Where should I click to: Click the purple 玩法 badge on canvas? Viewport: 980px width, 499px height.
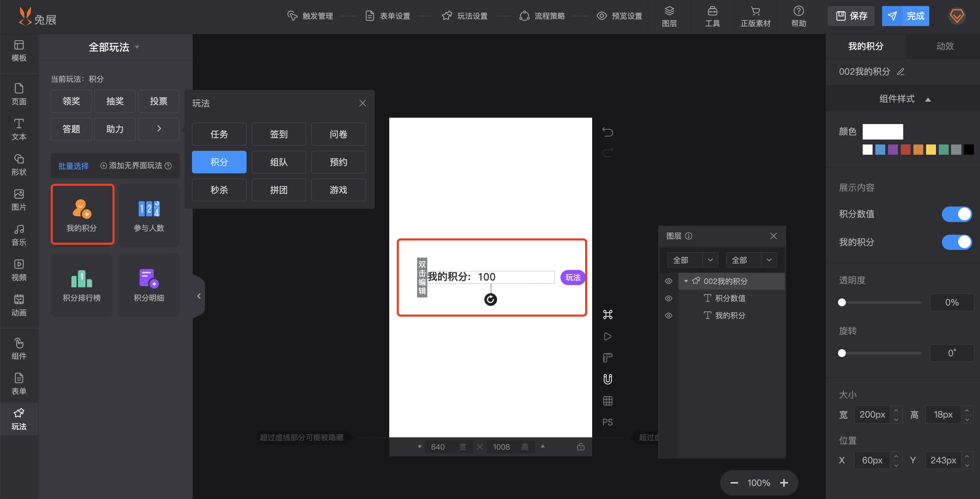572,277
